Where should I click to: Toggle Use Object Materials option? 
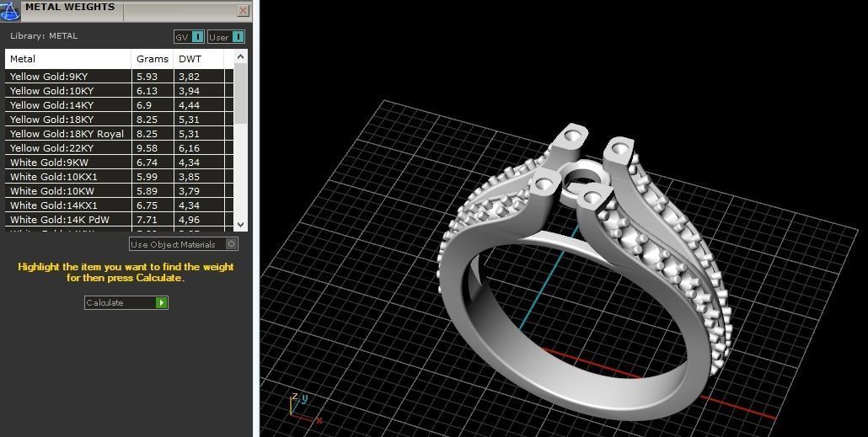click(183, 244)
